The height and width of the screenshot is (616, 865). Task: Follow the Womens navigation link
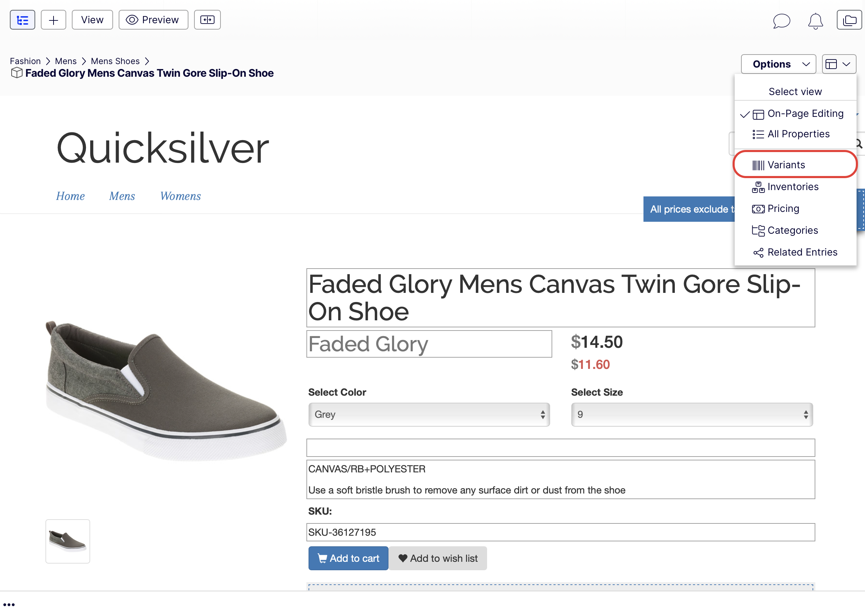click(180, 196)
